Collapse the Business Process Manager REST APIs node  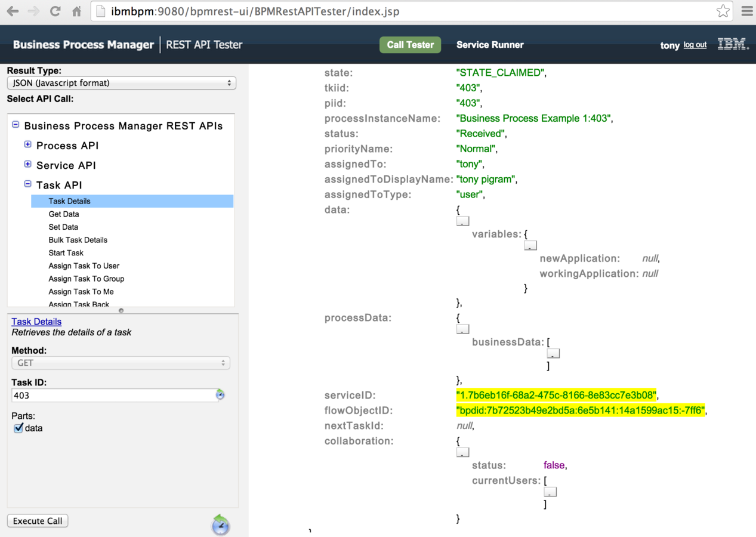16,125
